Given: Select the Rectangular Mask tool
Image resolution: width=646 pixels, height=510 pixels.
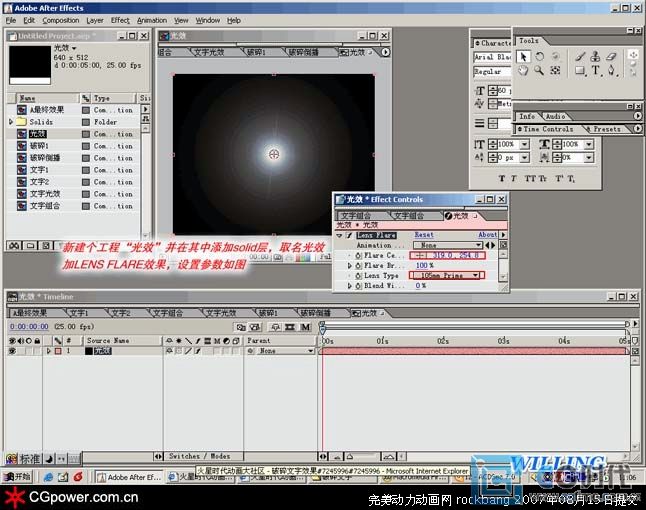Looking at the screenshot, I should tap(580, 70).
